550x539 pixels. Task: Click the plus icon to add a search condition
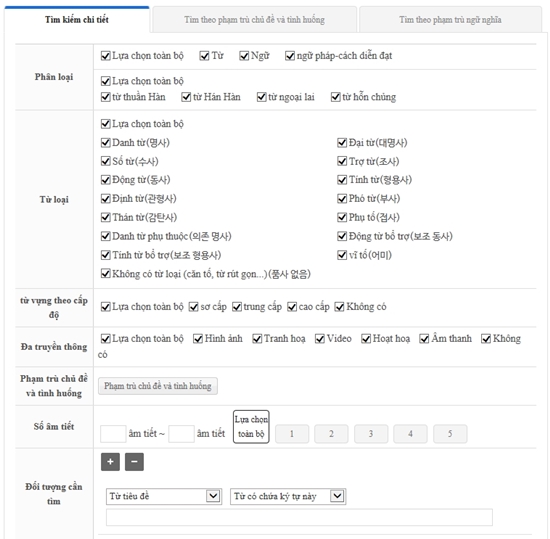point(110,461)
